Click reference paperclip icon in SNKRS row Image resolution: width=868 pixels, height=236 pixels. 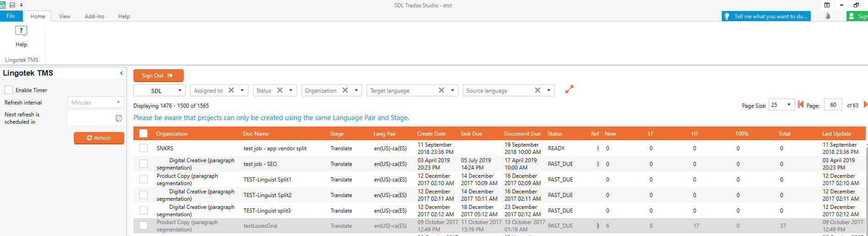click(598, 148)
